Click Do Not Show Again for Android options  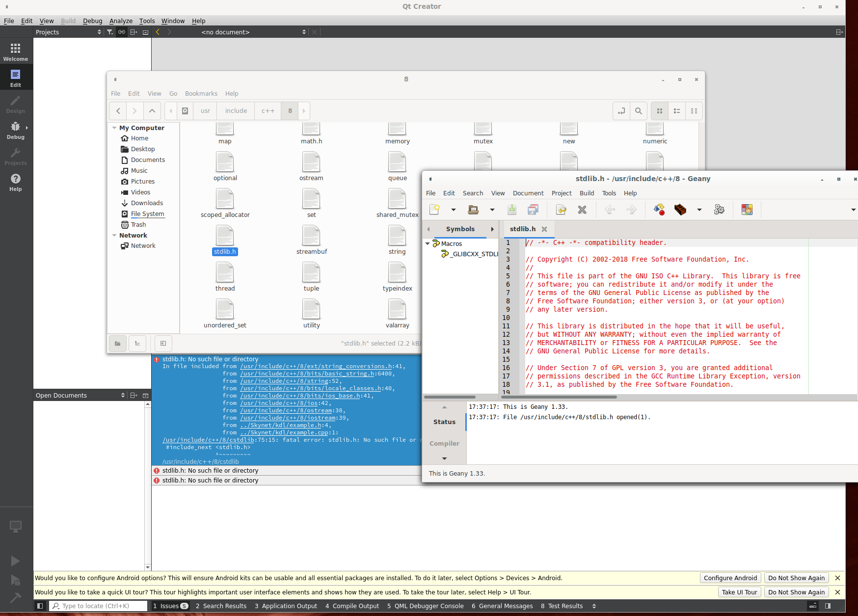click(796, 578)
